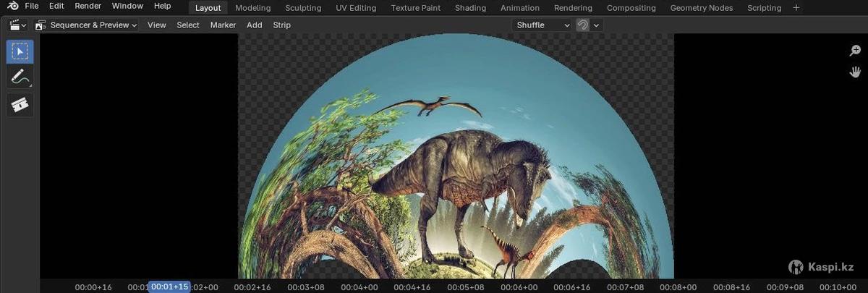Add a new workspace with plus icon
The width and height of the screenshot is (868, 293).
(x=796, y=8)
